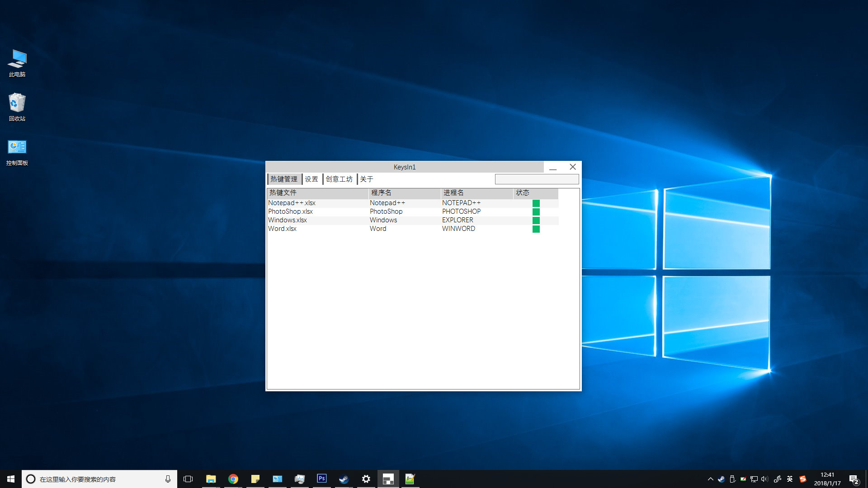Open 此电脑 desktop icon
Viewport: 868px width, 488px height.
[17, 63]
